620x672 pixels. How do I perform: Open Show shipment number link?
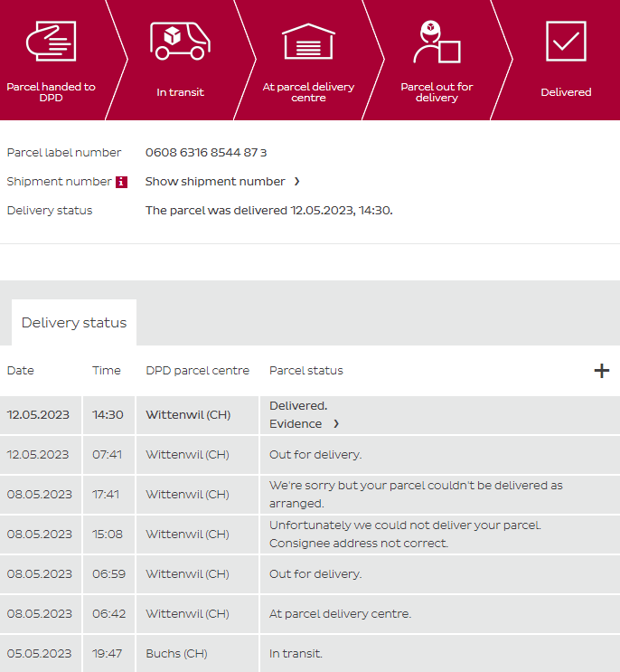point(215,182)
